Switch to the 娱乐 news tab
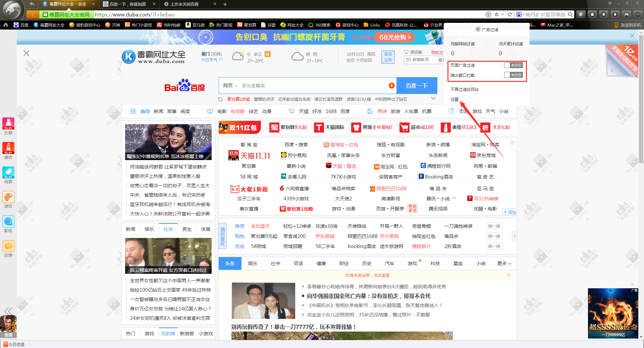Image resolution: width=644 pixels, height=348 pixels. (253, 263)
